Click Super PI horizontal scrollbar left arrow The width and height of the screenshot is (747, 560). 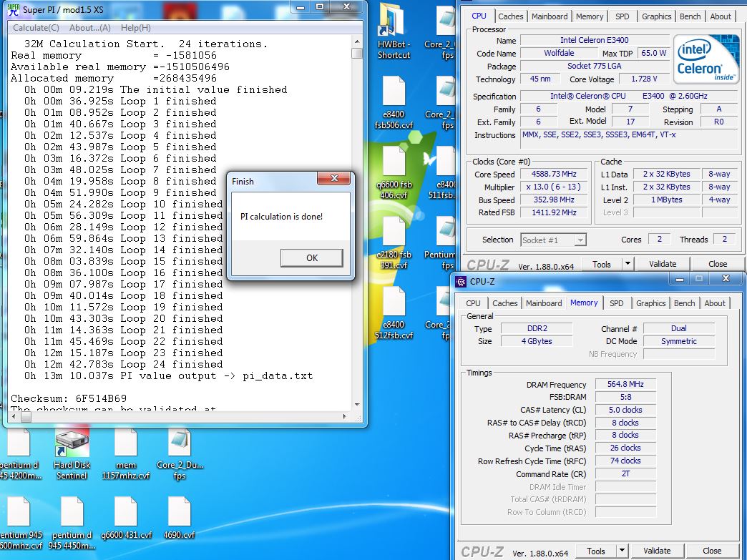14,417
